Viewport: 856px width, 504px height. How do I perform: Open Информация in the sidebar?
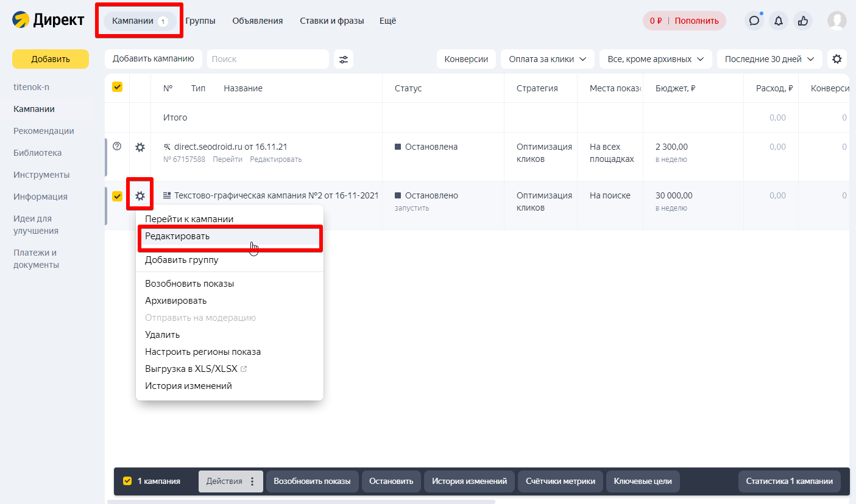[40, 197]
